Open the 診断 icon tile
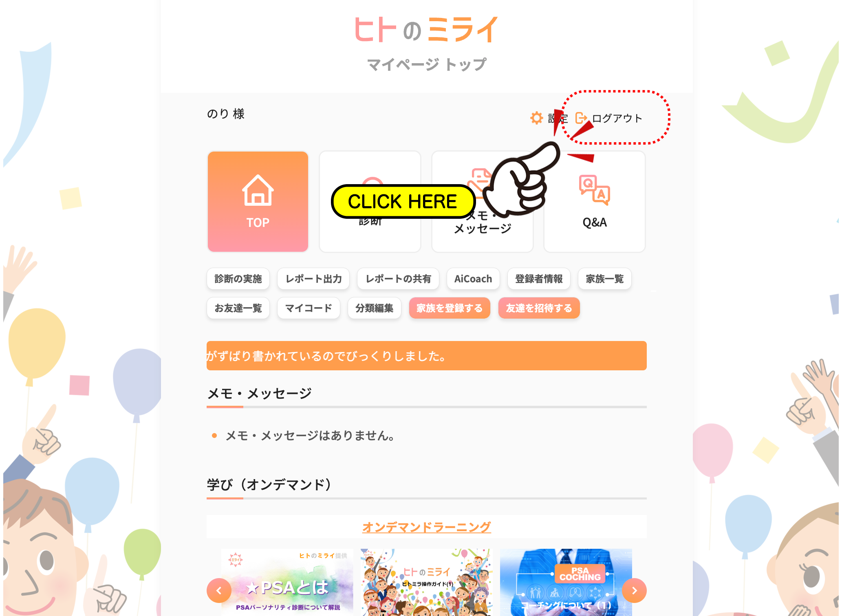Image resolution: width=842 pixels, height=616 pixels. coord(370,202)
